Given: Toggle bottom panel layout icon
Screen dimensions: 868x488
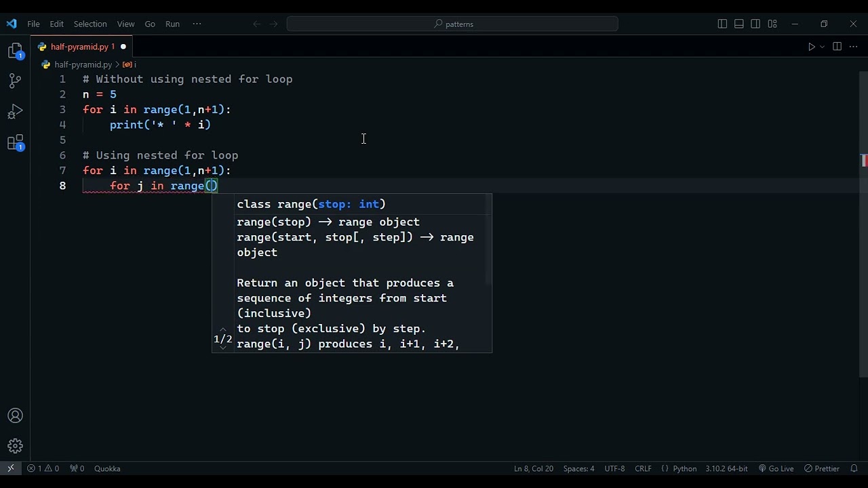Looking at the screenshot, I should [x=739, y=24].
